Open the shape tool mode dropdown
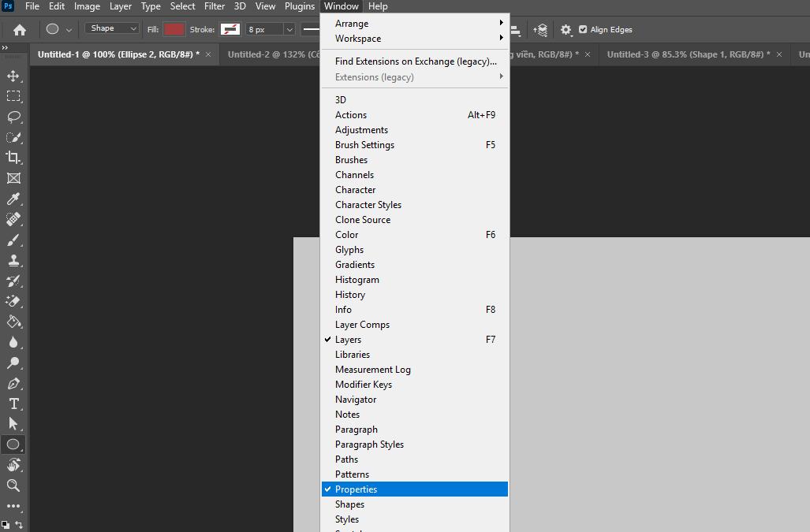 [x=110, y=28]
